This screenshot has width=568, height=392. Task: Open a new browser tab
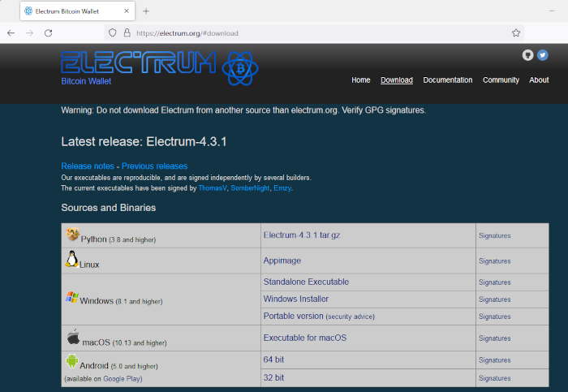[146, 11]
